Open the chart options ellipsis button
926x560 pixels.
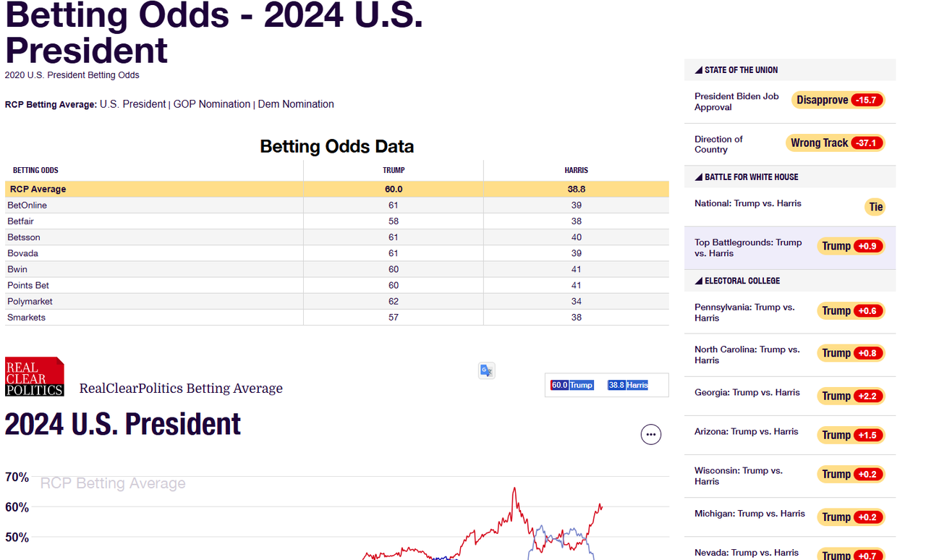(651, 434)
